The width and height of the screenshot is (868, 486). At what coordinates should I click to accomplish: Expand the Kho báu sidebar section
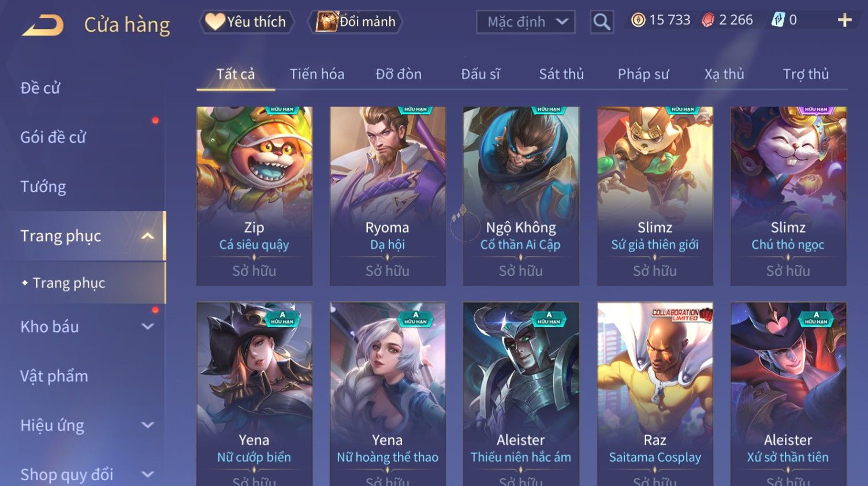tap(148, 327)
